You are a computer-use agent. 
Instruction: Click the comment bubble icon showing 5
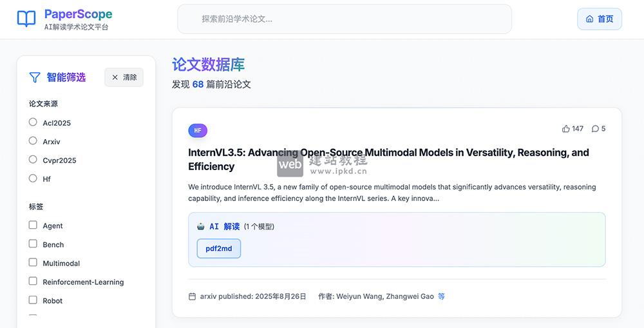[595, 129]
